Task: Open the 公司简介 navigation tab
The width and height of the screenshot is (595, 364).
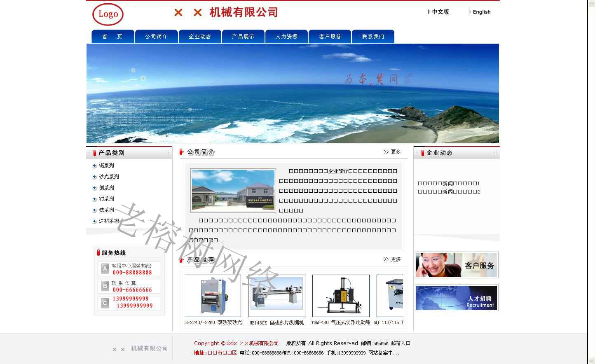Action: pyautogui.click(x=156, y=37)
